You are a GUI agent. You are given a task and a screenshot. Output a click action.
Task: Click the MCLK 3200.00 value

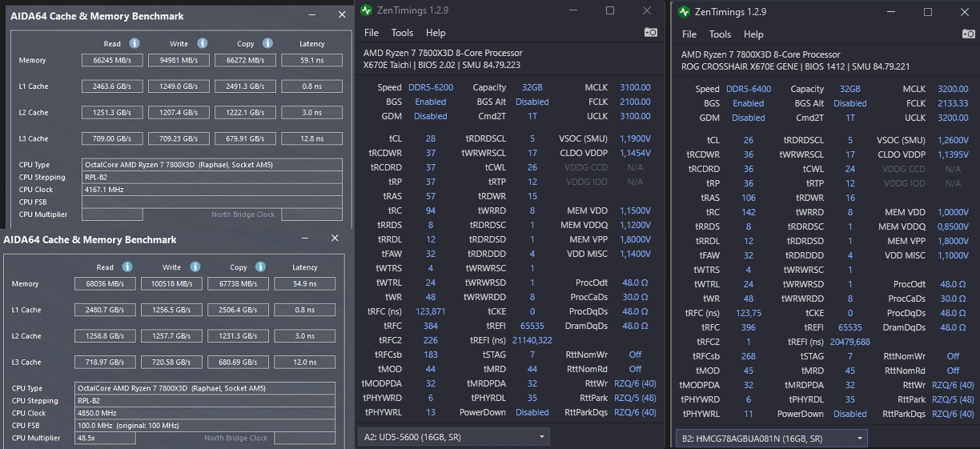click(x=953, y=89)
